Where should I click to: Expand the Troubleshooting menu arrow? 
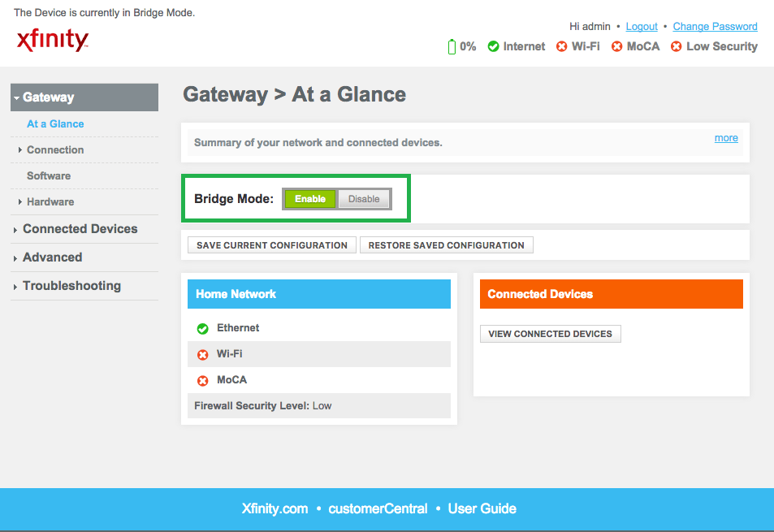coord(15,287)
